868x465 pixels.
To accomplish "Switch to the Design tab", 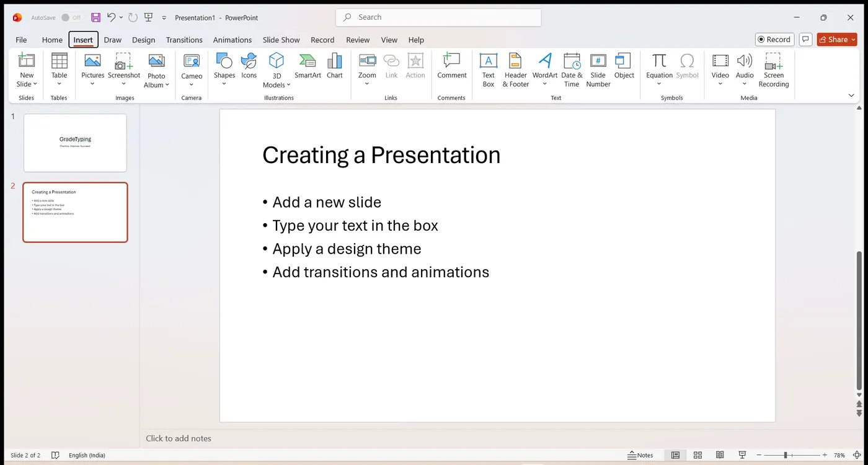I will coord(143,40).
